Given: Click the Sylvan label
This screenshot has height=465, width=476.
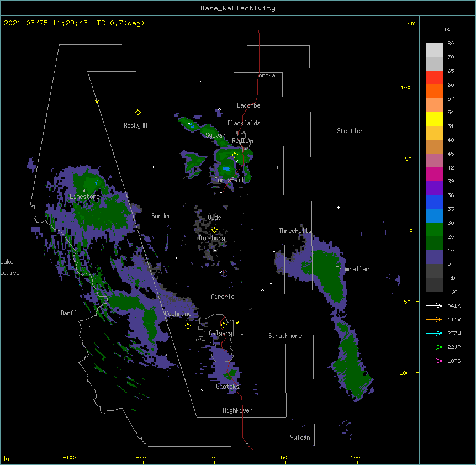Looking at the screenshot, I should [x=215, y=135].
